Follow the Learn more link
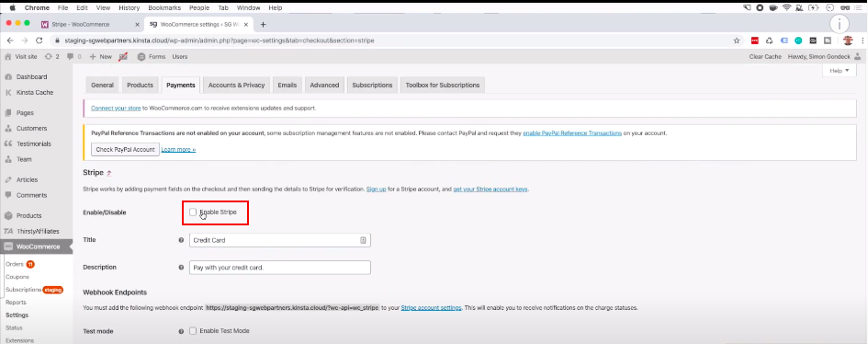Screen dimensions: 868x344 tap(178, 150)
